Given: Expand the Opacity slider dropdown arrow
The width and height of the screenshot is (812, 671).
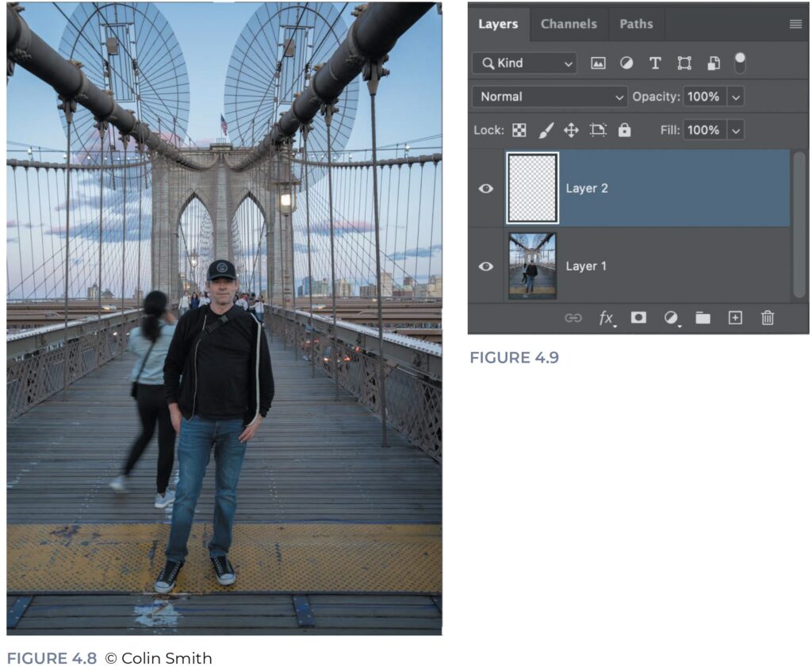Looking at the screenshot, I should pos(735,97).
